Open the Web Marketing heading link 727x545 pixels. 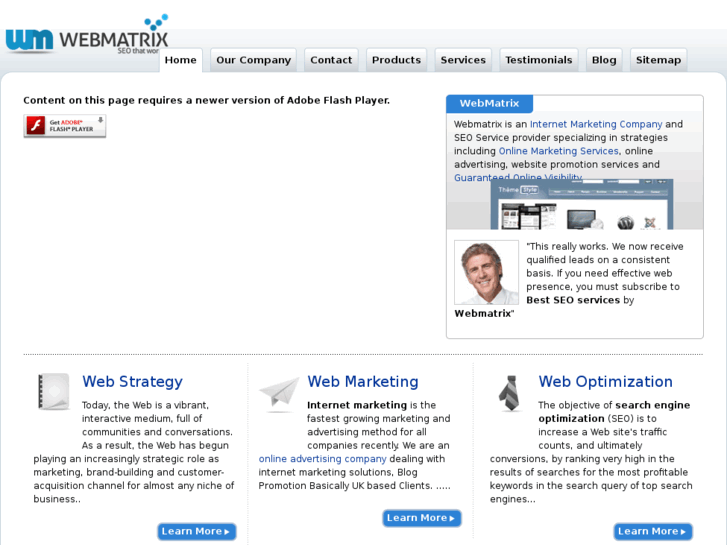point(363,382)
